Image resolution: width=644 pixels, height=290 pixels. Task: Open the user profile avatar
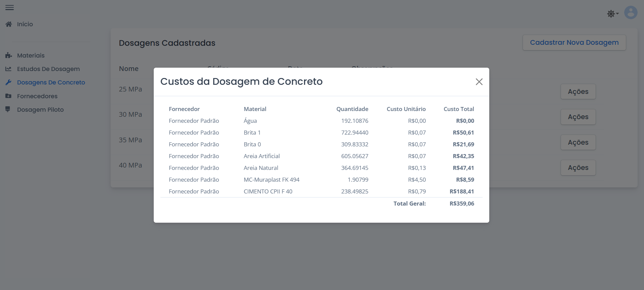pyautogui.click(x=631, y=13)
